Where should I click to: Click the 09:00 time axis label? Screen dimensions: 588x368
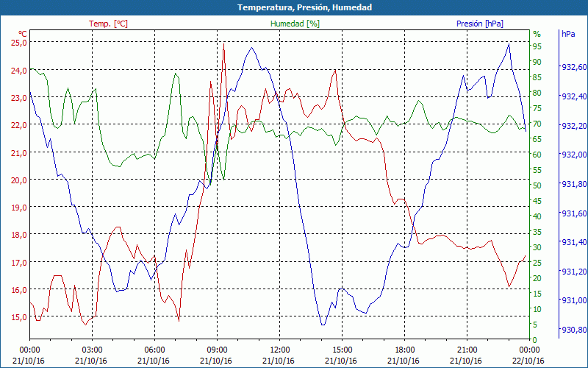point(217,350)
